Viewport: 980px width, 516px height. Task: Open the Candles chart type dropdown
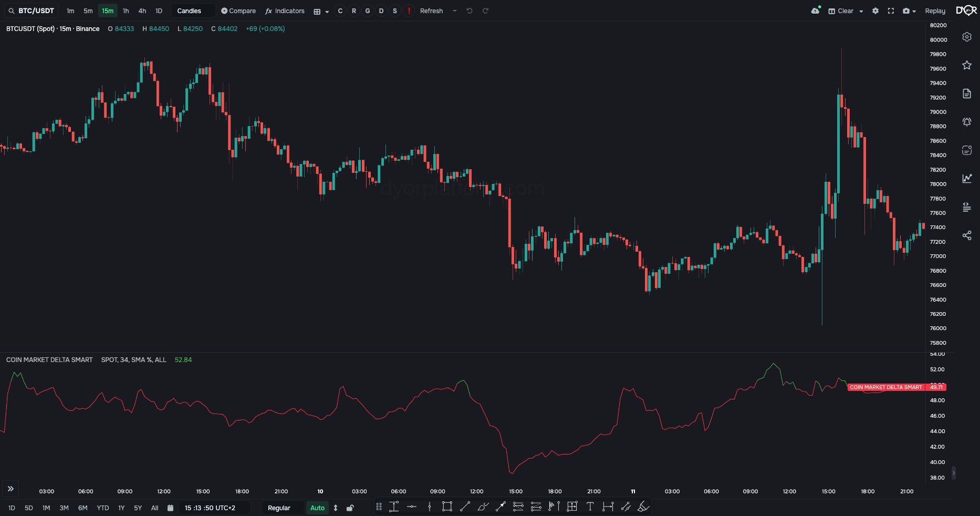point(193,11)
